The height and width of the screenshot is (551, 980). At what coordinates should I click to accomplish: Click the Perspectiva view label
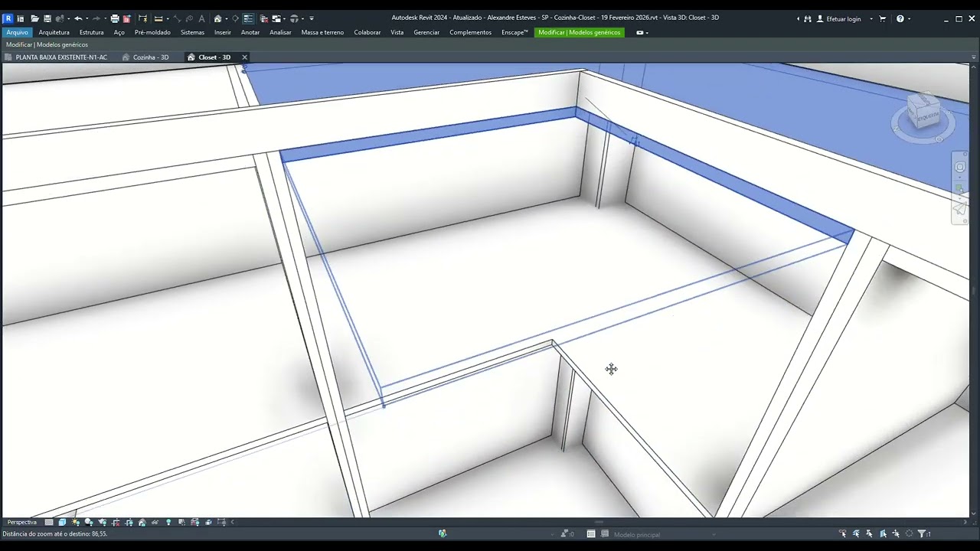21,522
